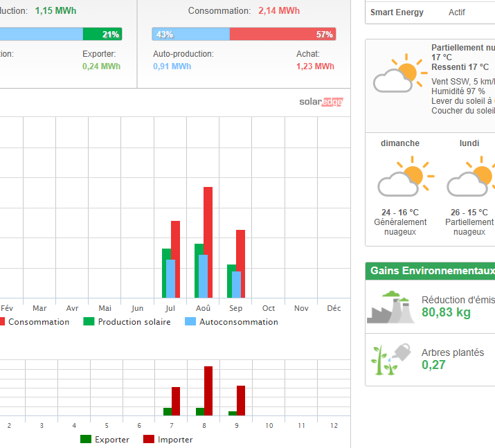Click the Actif status text

pos(457,12)
